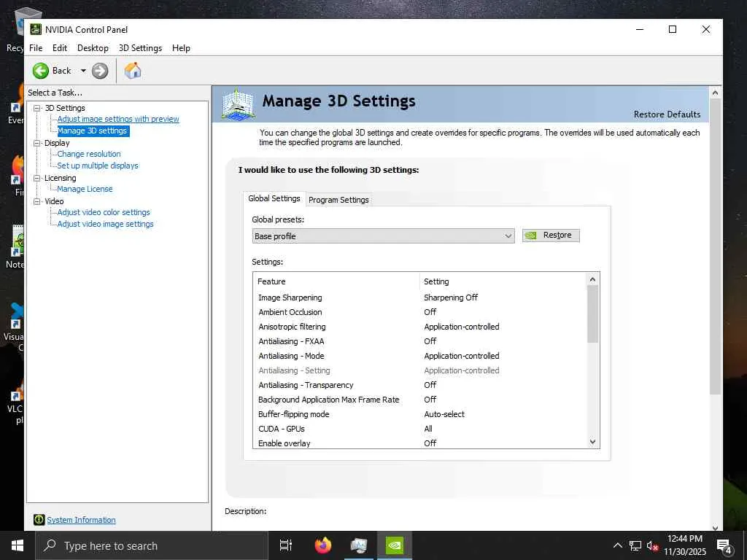Click the Manage 3D Settings header graphic

[x=239, y=104]
